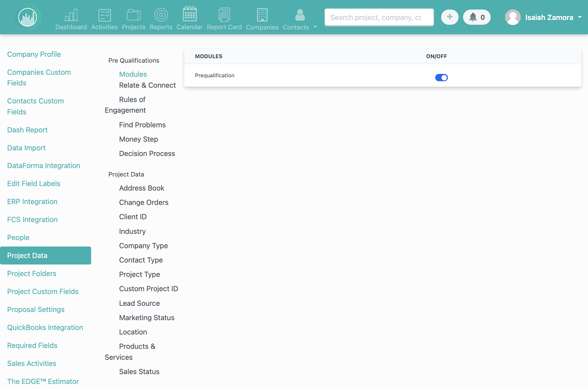Click the app logo icon
588x389 pixels.
[28, 17]
